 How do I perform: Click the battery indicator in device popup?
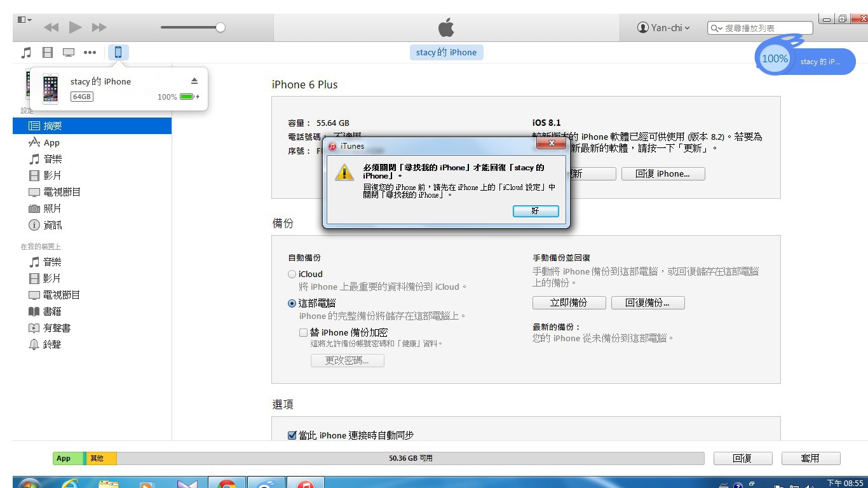[x=189, y=97]
